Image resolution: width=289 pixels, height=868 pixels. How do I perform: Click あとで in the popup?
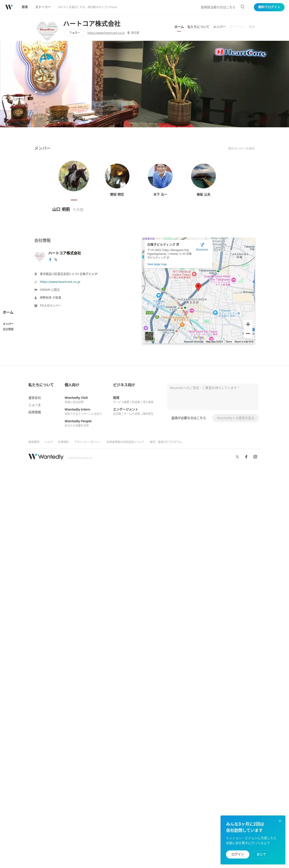[x=261, y=854]
